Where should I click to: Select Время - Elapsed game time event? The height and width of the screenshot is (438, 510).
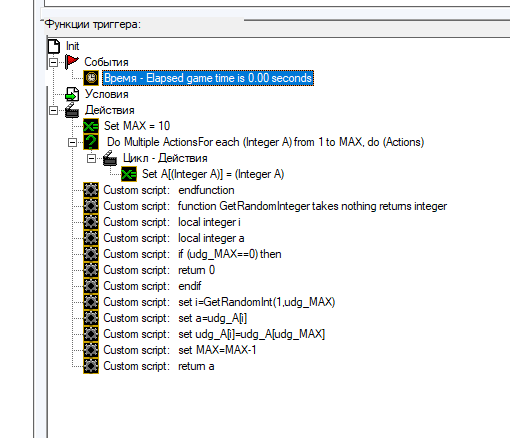pos(208,78)
